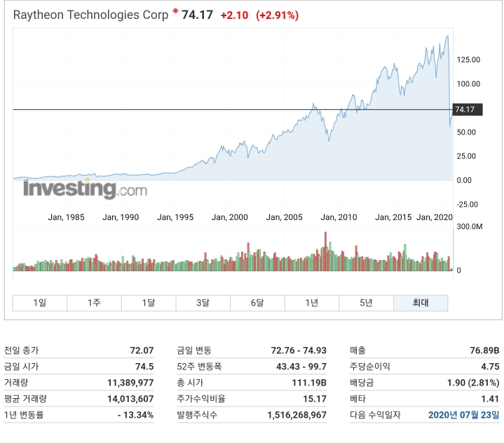504x443 pixels.
Task: Click the Raytheon Technologies Corp title
Action: click(x=90, y=15)
